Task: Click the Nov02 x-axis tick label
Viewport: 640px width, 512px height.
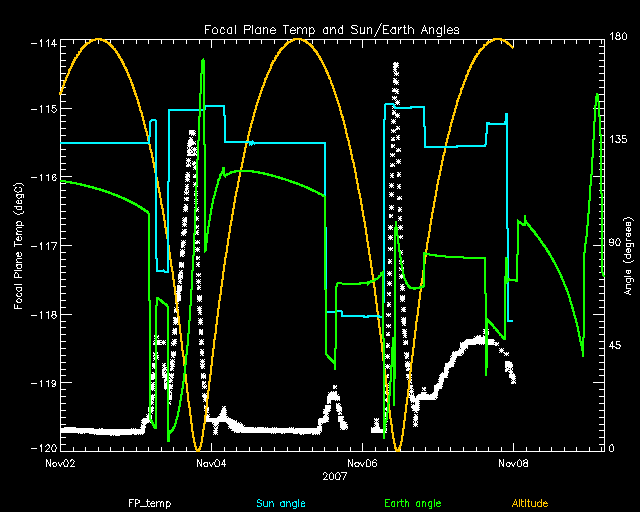Action: coord(60,463)
